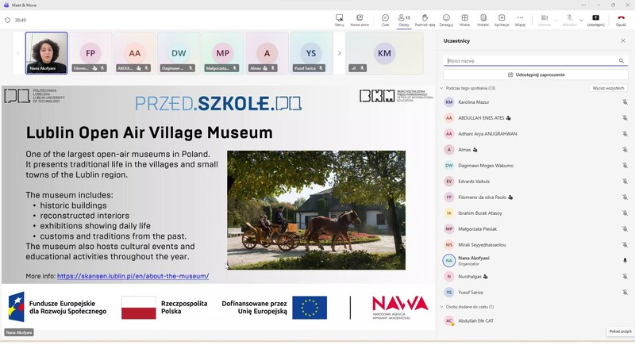Open the Zareaguj reactions menu

coord(446,19)
